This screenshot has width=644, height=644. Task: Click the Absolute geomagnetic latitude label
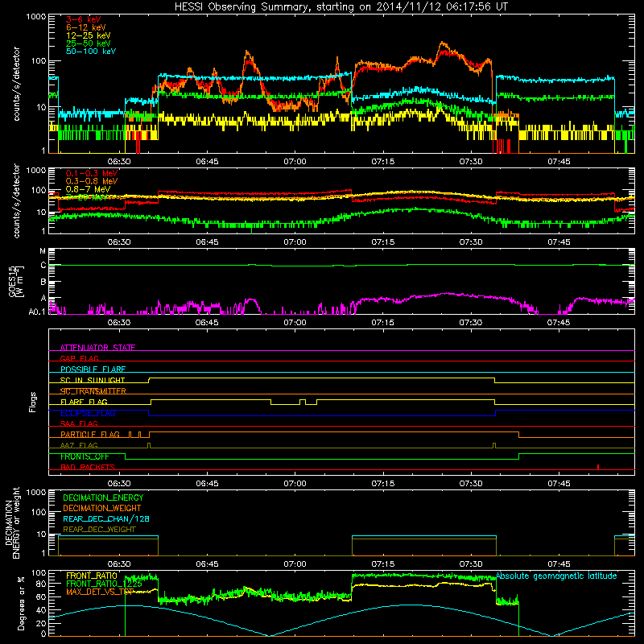pyautogui.click(x=557, y=576)
